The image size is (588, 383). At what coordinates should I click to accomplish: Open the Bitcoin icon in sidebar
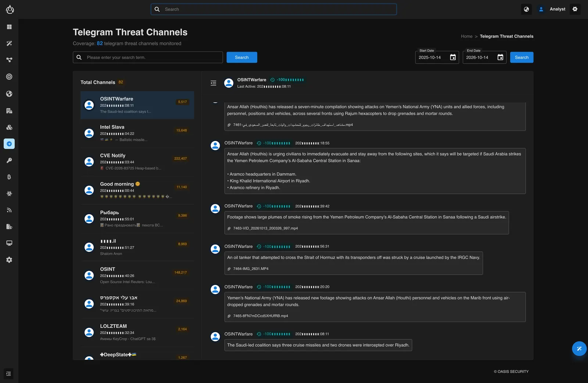click(9, 177)
